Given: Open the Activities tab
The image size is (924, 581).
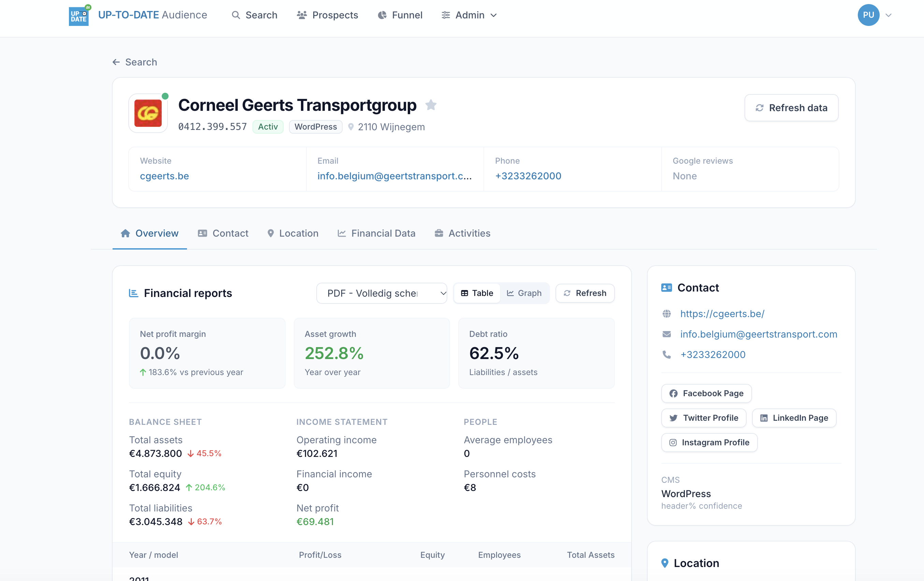Looking at the screenshot, I should coord(462,233).
